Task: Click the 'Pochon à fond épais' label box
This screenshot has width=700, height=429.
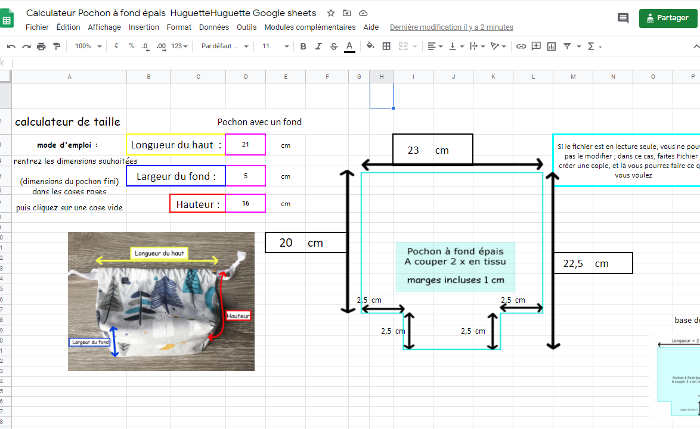Action: pyautogui.click(x=455, y=267)
